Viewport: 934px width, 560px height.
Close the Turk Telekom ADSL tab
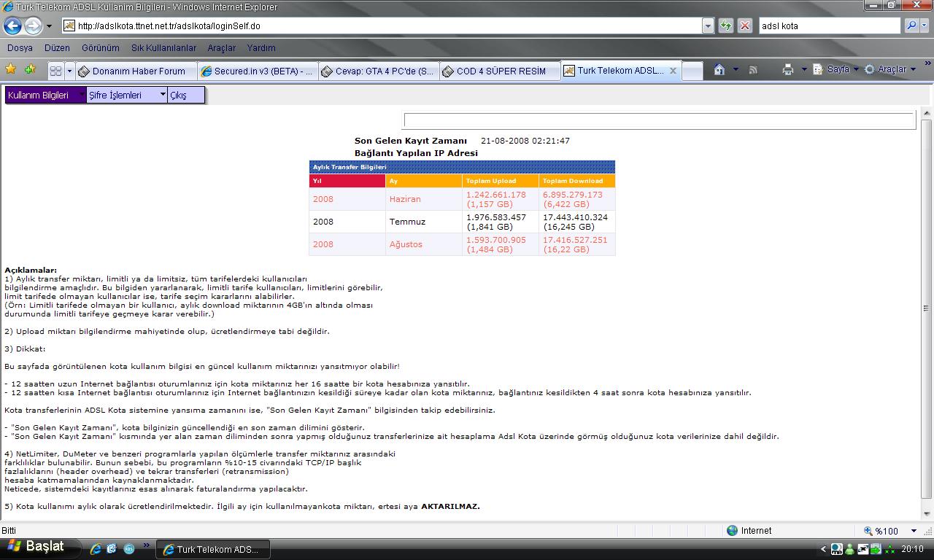[x=673, y=71]
